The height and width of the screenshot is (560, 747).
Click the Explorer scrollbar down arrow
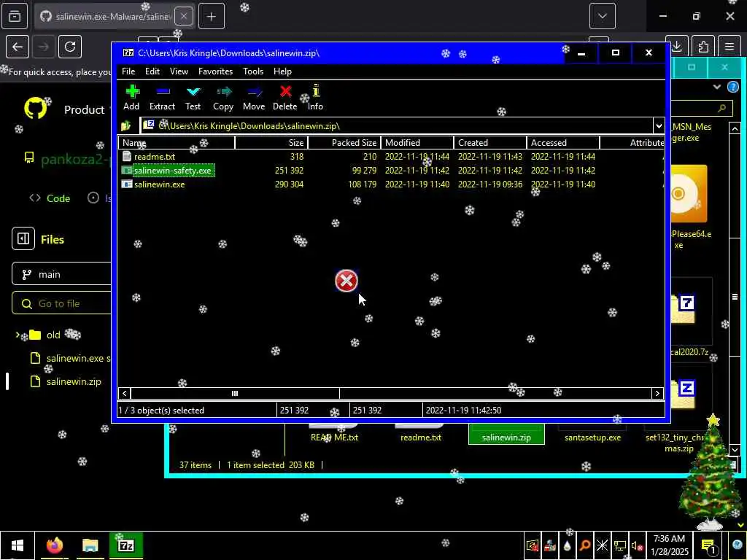735,449
